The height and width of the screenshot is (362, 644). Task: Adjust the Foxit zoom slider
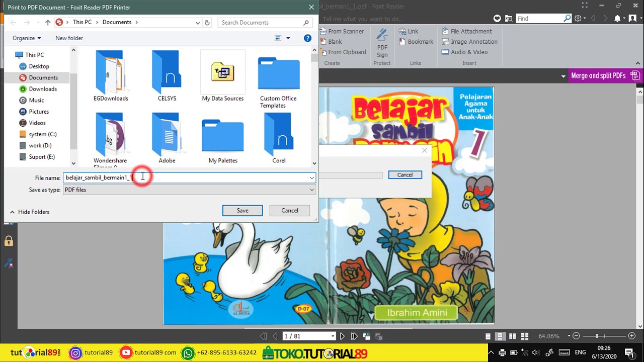tap(597, 336)
